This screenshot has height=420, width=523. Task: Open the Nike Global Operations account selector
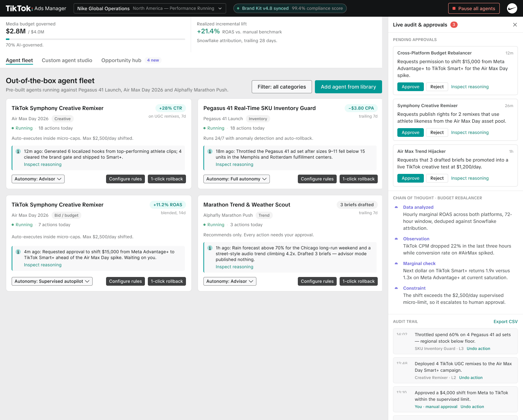tap(150, 8)
